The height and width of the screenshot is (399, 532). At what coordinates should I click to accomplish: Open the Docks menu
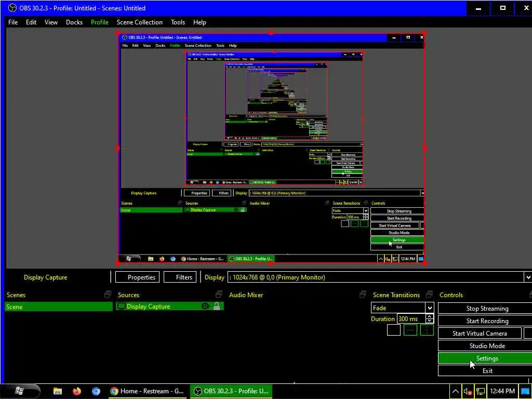point(74,22)
